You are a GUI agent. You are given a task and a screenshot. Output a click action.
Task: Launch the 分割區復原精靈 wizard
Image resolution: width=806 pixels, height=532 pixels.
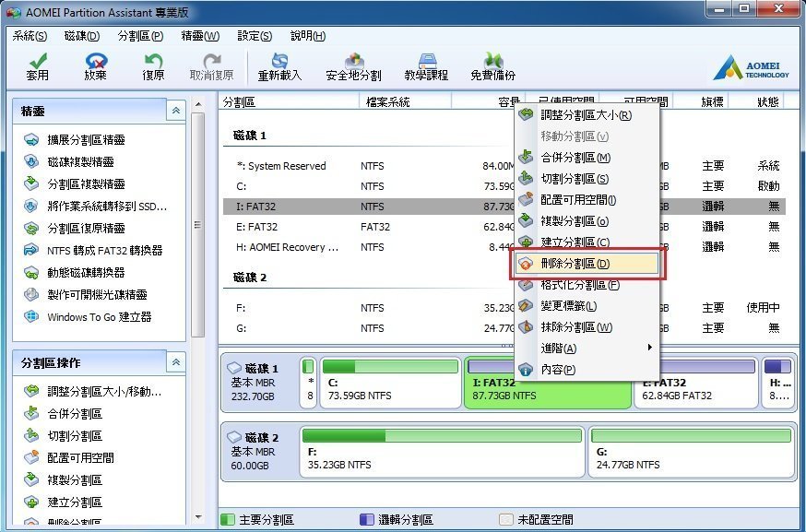tap(75, 229)
